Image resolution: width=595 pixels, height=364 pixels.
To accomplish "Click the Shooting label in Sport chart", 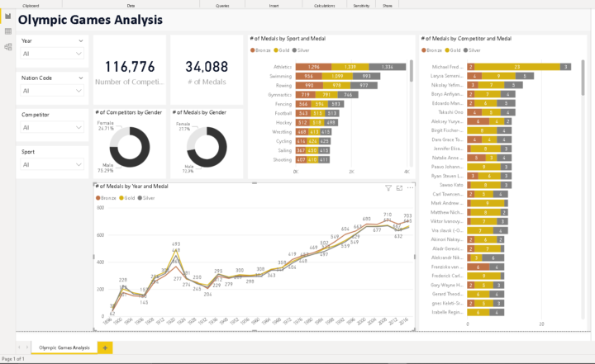I will tap(283, 160).
